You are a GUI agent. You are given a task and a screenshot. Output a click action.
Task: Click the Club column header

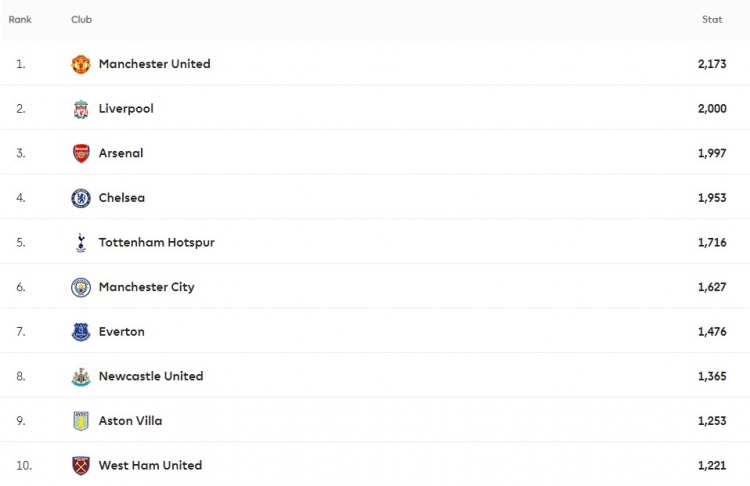81,20
